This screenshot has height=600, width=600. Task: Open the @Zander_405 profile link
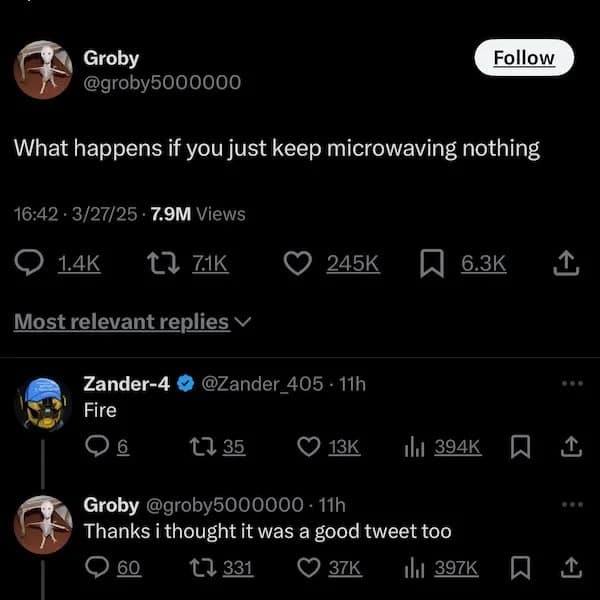[x=264, y=383]
